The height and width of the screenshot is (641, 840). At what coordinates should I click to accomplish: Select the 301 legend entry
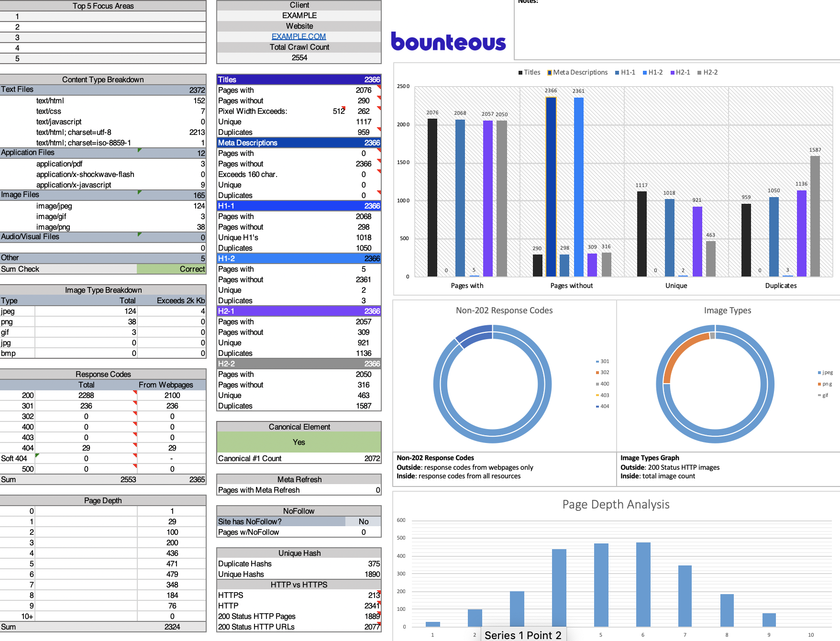(x=602, y=361)
